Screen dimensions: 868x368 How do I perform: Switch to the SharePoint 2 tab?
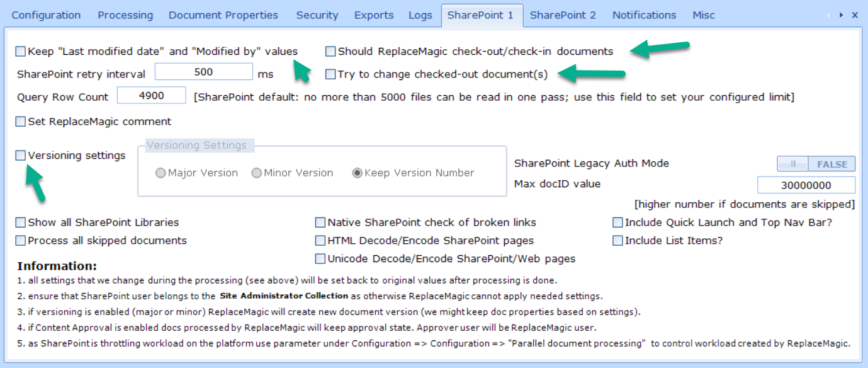coord(563,15)
